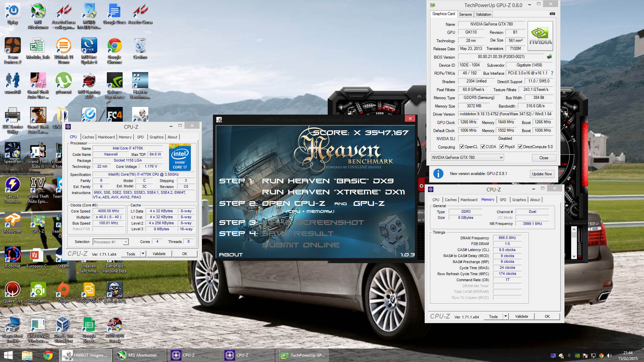The image size is (644, 362).
Task: Open the Mainboard tab in CPU-Z processor window
Action: [x=106, y=137]
